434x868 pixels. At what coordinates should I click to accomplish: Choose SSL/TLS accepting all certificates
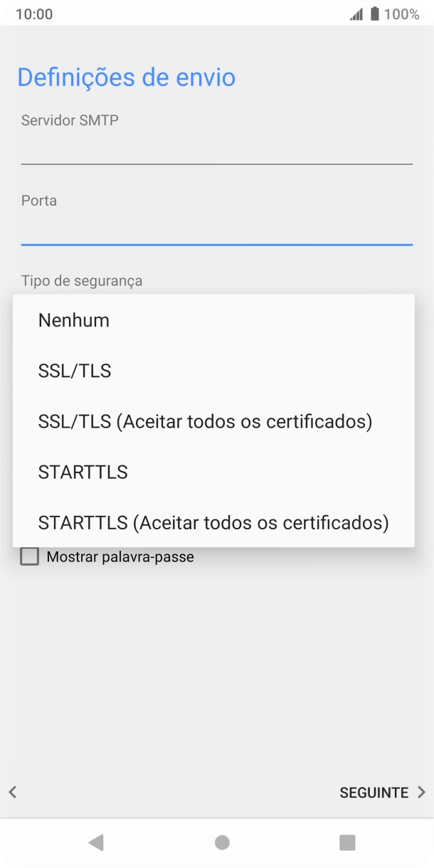point(204,421)
